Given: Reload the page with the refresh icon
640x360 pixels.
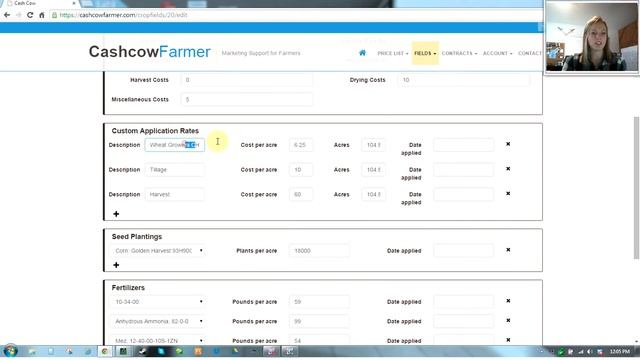Looking at the screenshot, I should click(x=30, y=15).
